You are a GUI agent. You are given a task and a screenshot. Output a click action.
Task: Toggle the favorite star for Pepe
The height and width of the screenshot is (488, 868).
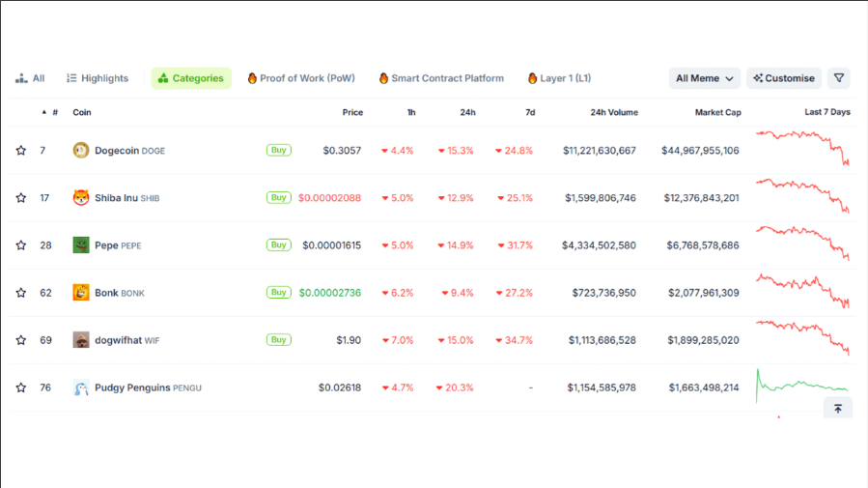tap(21, 244)
